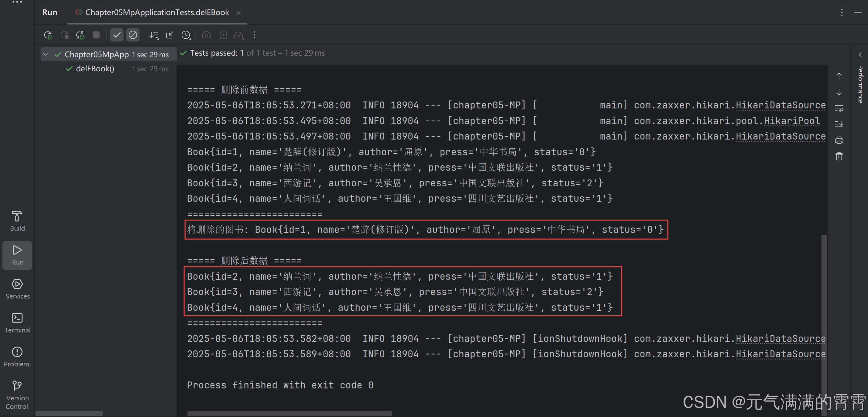Select the delEBook() test result
The image size is (868, 417).
pos(95,69)
